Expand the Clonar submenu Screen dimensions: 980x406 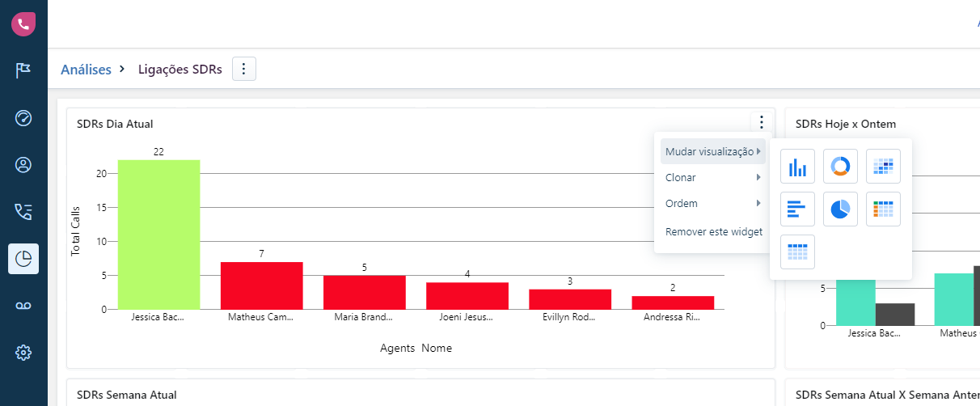point(712,177)
